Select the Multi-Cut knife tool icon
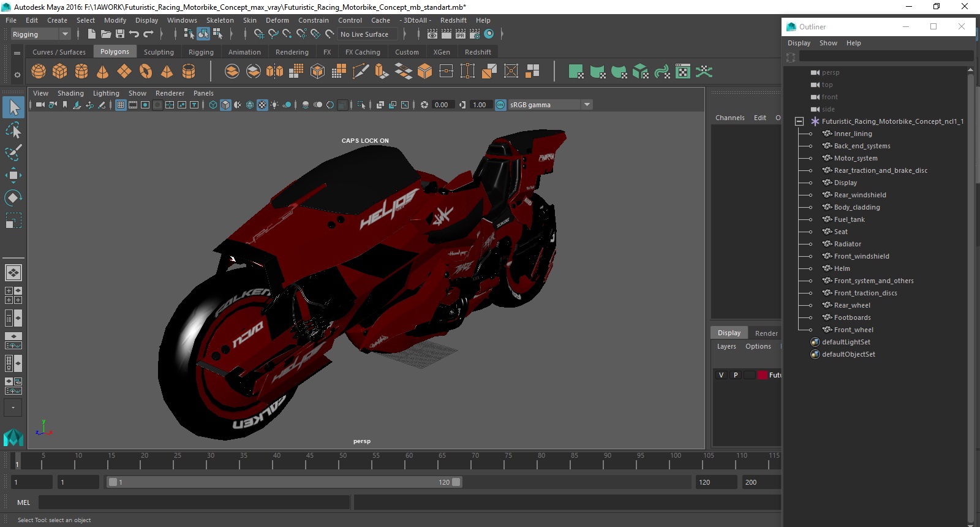Image resolution: width=980 pixels, height=527 pixels. [361, 72]
